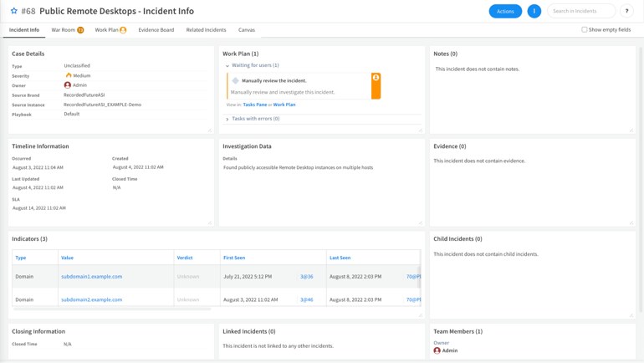Click the 3@46 first seen link
This screenshot has height=363, width=644.
[x=306, y=299]
